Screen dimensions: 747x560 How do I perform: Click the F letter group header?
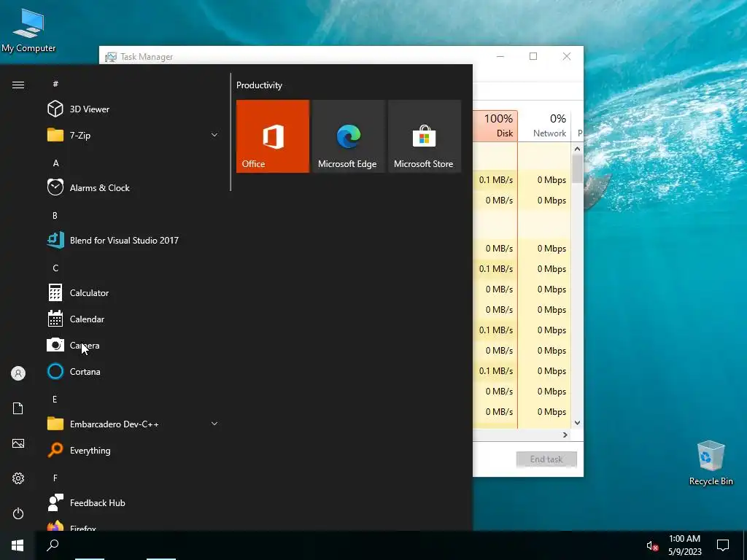tap(55, 478)
